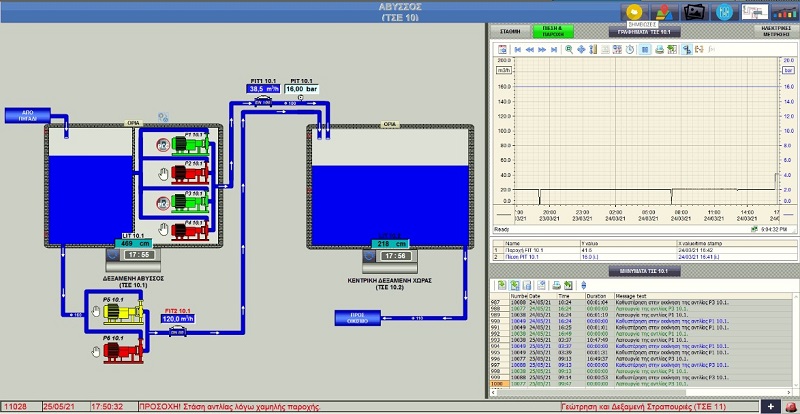
Task: Click ΠΡΟΣ ΟΙΚΙΣΜΟ destination button
Action: (358, 318)
